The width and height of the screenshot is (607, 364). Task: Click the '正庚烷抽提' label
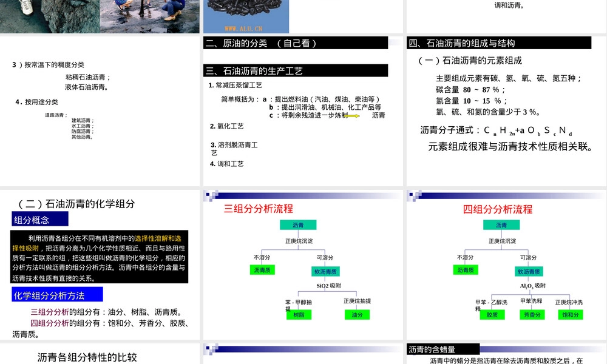pyautogui.click(x=358, y=301)
